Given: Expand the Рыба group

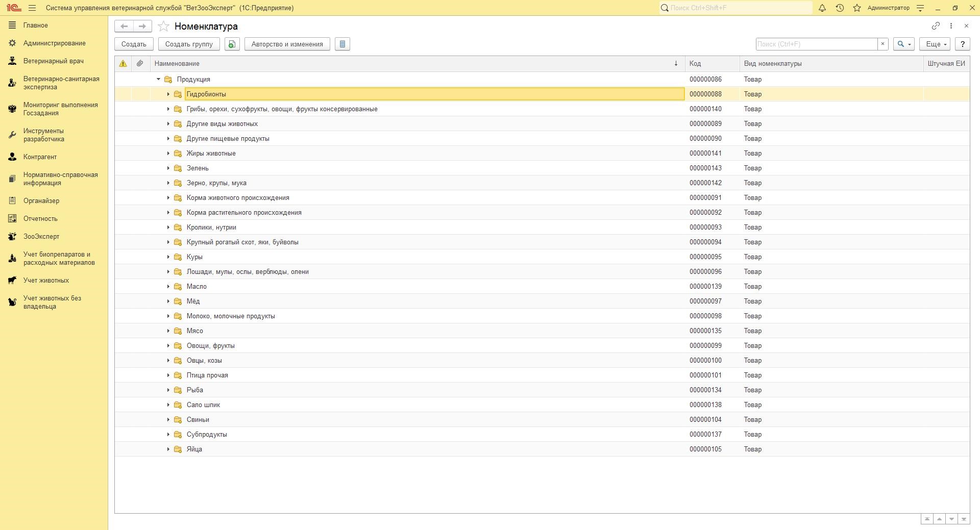Looking at the screenshot, I should tap(168, 390).
